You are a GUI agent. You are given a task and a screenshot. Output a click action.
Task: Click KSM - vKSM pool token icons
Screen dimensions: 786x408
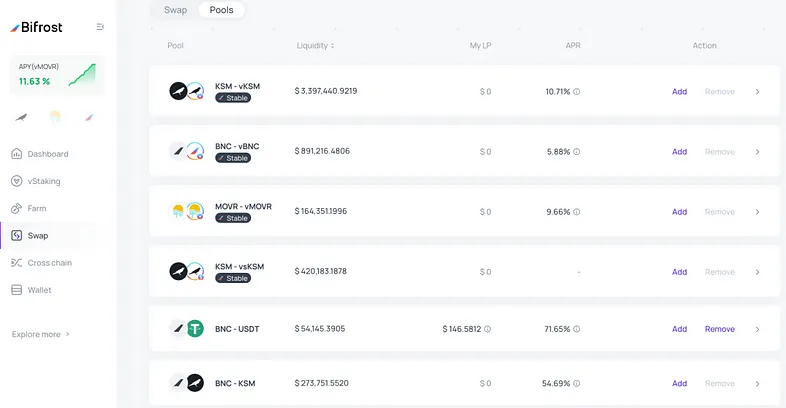186,91
